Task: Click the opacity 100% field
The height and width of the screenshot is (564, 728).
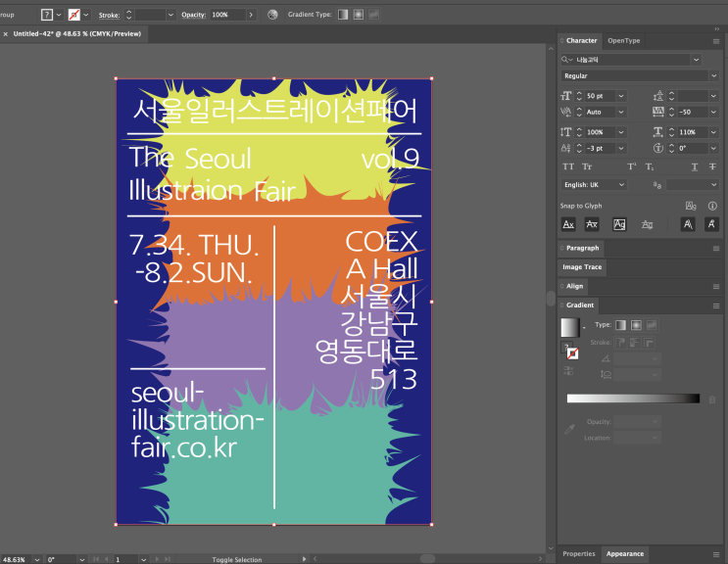Action: click(227, 15)
